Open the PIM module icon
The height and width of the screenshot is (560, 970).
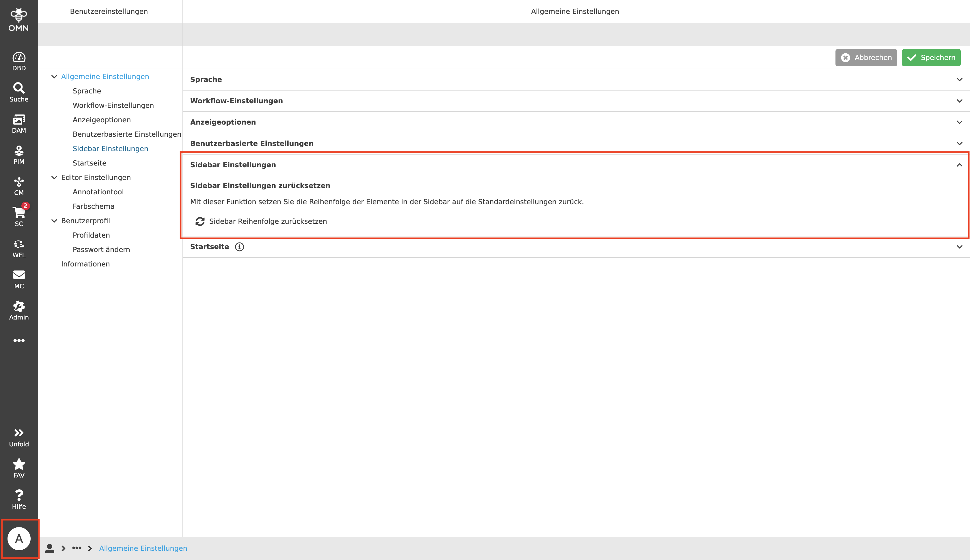click(x=19, y=155)
